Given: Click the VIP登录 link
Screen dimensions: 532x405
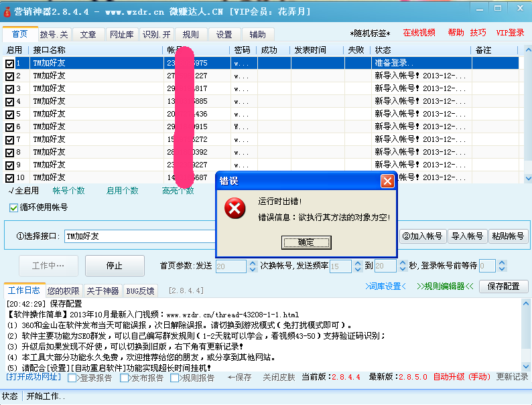Looking at the screenshot, I should tap(511, 33).
